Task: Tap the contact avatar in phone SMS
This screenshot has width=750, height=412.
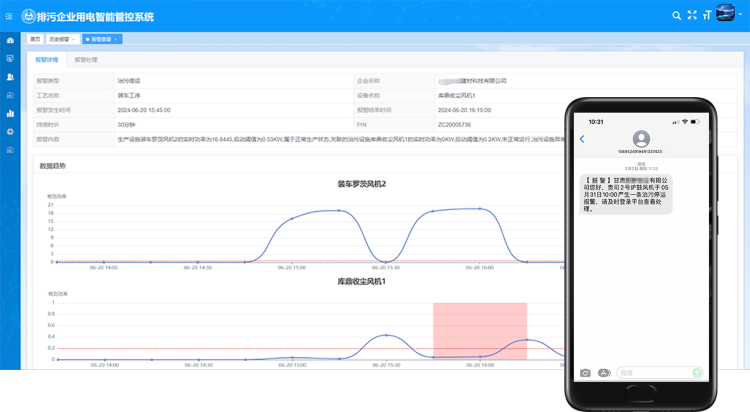Action: coord(641,139)
